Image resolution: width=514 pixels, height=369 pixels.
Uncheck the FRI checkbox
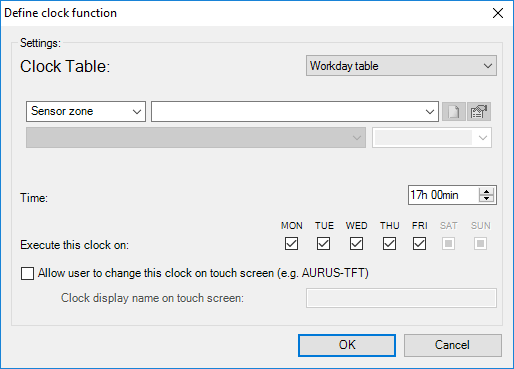tap(419, 244)
